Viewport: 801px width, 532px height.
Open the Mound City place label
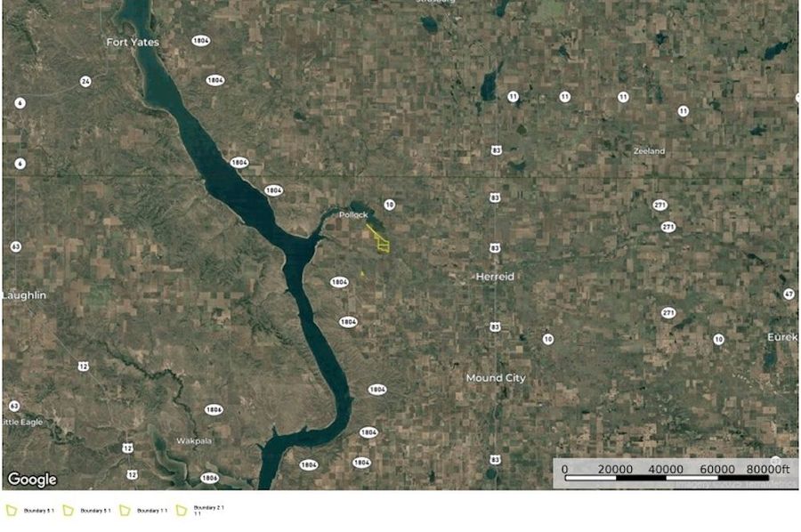click(496, 378)
